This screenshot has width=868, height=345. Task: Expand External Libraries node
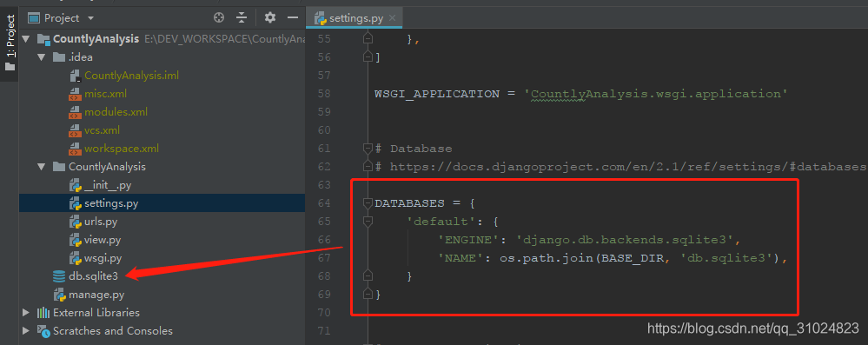(25, 313)
